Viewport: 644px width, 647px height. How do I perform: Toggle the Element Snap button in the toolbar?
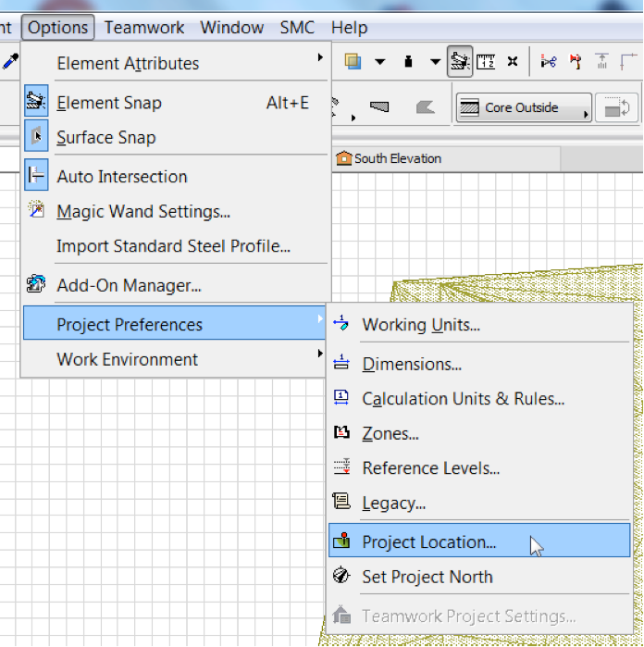tap(460, 61)
